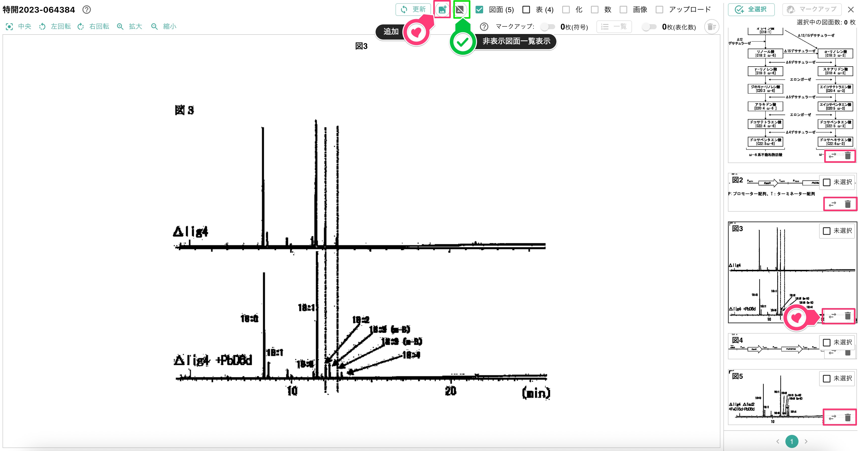868x451 pixels.
Task: Center the figure with 中央
Action: (18, 26)
